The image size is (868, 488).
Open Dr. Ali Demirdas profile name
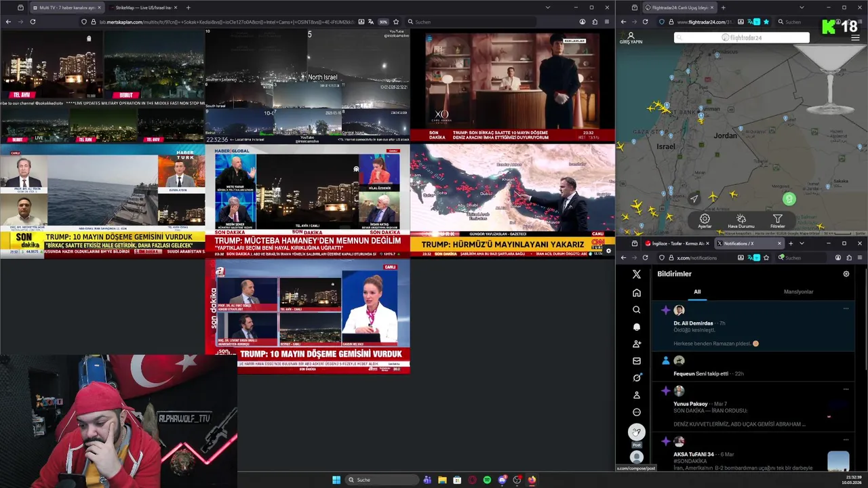[693, 323]
